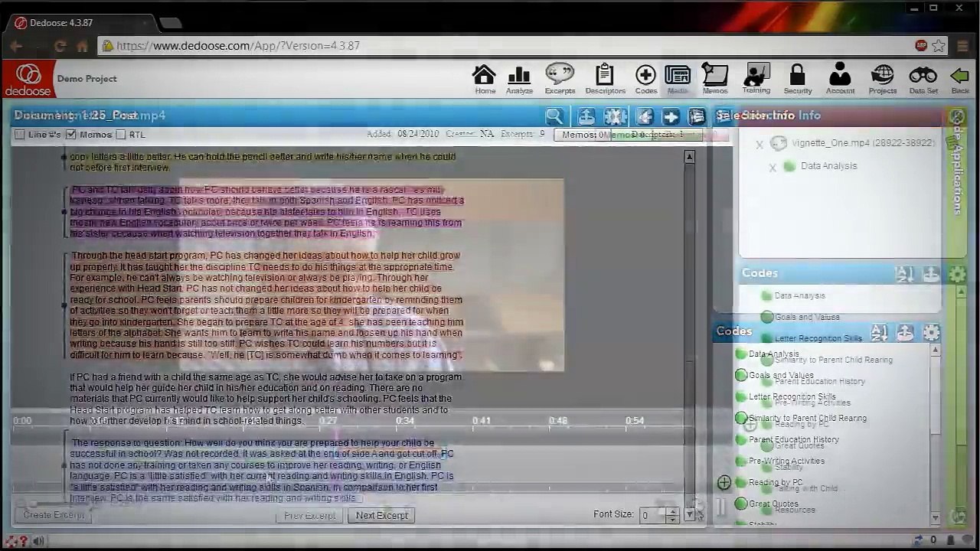Click the Next Excerpt button

pyautogui.click(x=381, y=516)
